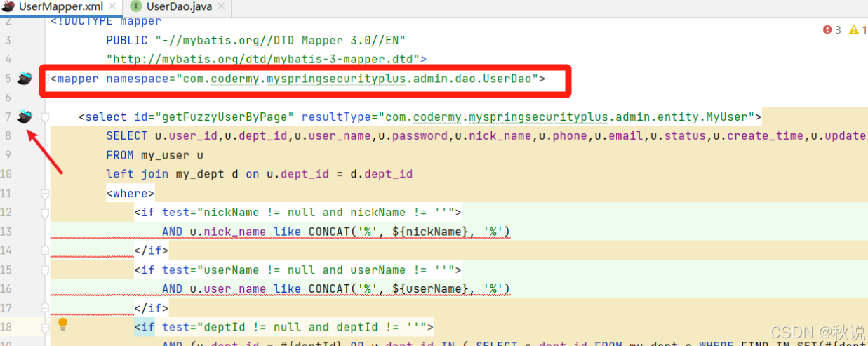Image resolution: width=868 pixels, height=346 pixels.
Task: Click the u.user_name like CONCAT line
Action: (335, 288)
